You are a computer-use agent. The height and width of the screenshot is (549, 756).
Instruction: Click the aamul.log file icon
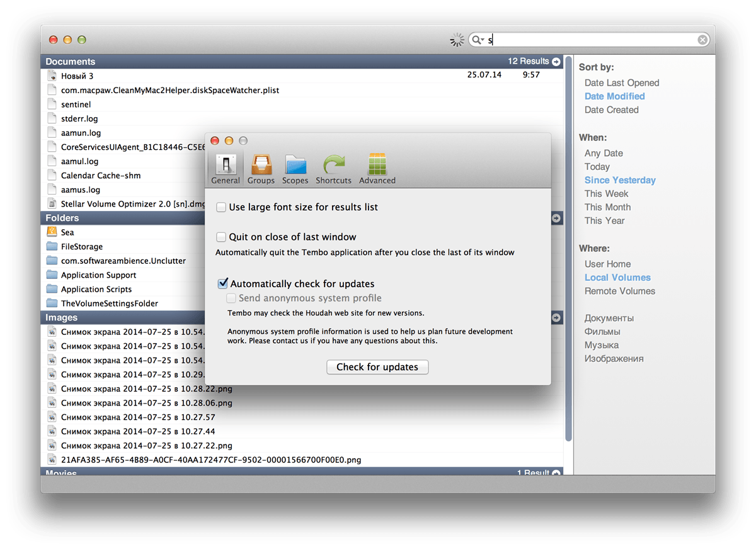52,161
